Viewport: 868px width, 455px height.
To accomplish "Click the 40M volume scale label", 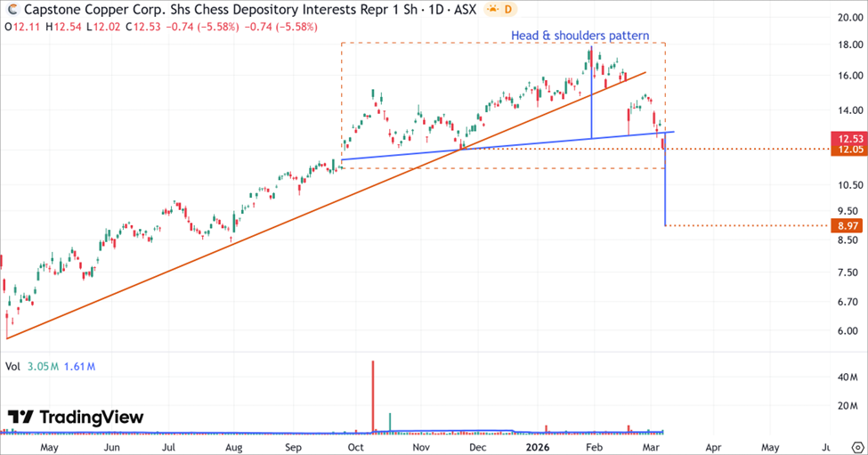I will (x=848, y=377).
